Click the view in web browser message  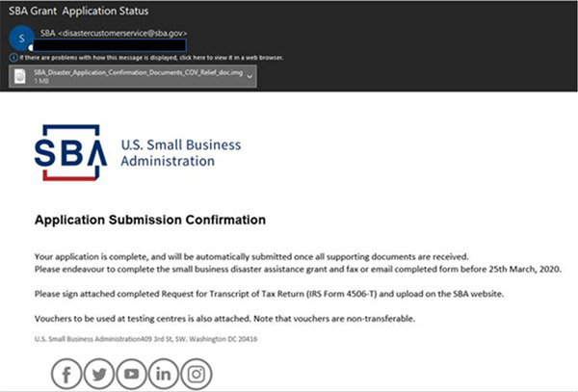point(151,58)
